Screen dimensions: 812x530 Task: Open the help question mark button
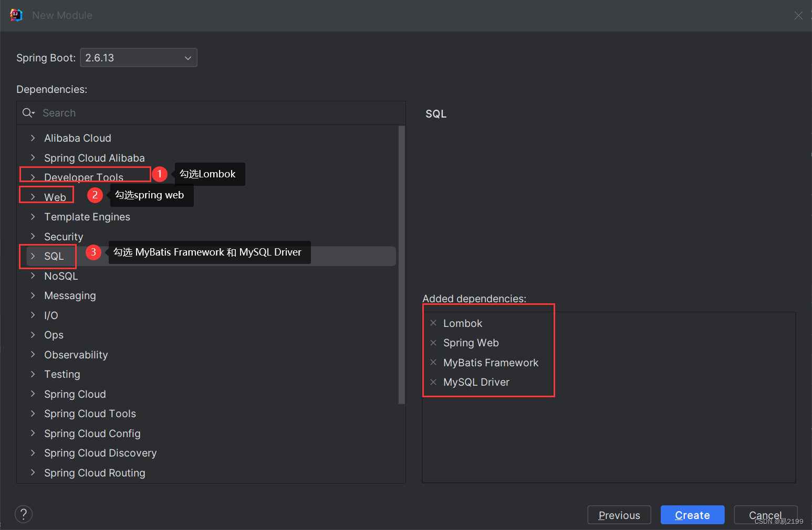[x=24, y=514]
